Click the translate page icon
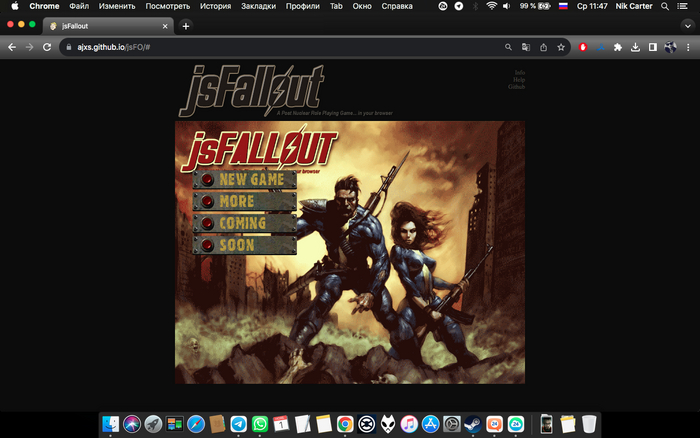Viewport: 700px width, 438px height. 526,47
